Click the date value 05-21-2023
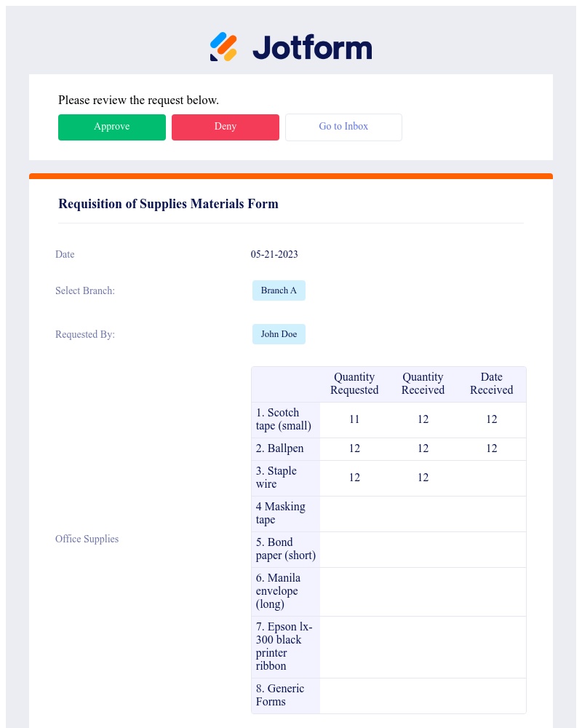The image size is (582, 728). point(274,254)
